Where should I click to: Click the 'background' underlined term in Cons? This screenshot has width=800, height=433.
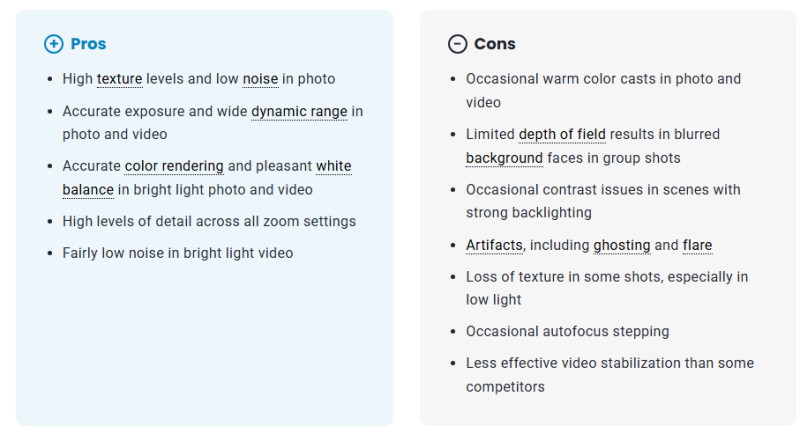(x=504, y=158)
